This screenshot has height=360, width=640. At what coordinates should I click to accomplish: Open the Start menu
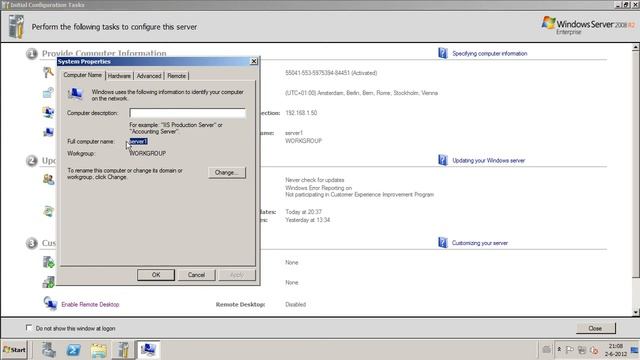[14, 350]
